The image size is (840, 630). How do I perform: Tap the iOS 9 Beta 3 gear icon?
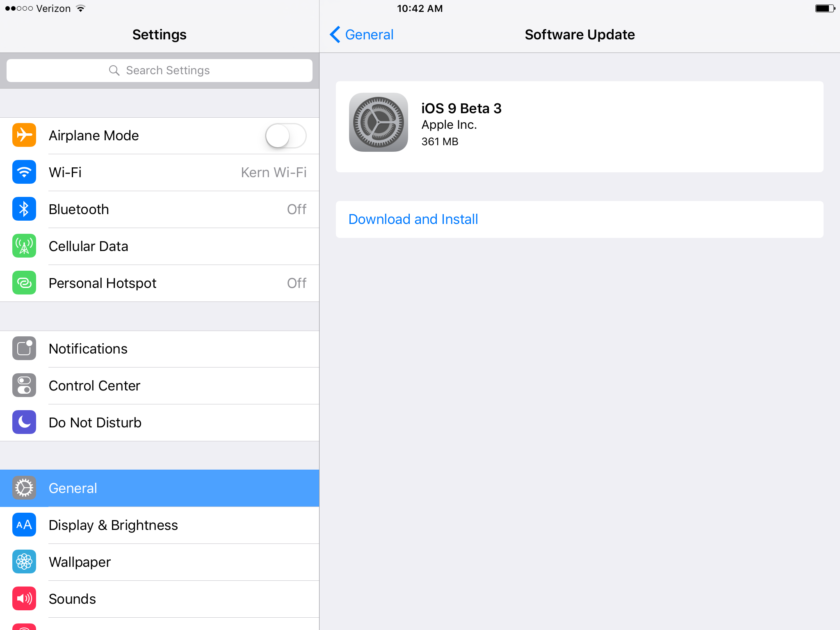point(378,122)
